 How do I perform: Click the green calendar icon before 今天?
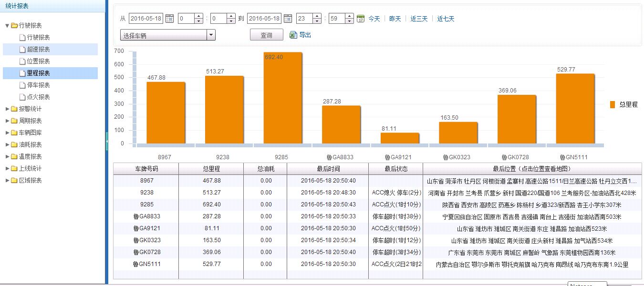tap(361, 19)
